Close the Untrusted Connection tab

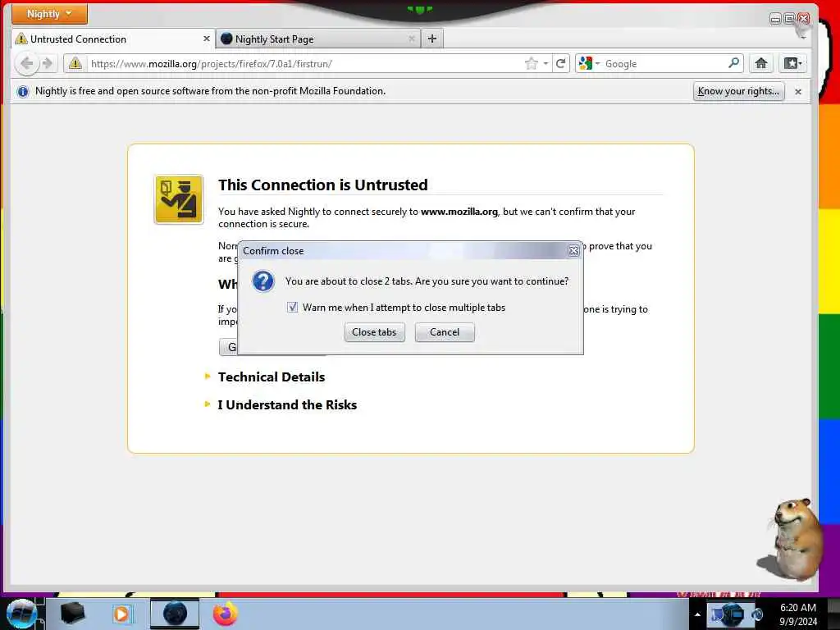click(x=206, y=39)
